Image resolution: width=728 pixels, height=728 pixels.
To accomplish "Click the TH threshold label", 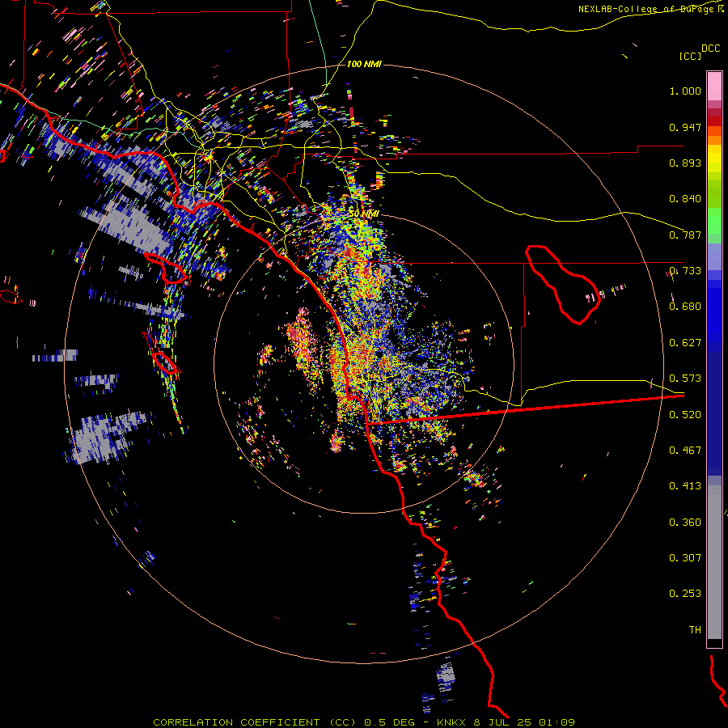I will 695,630.
